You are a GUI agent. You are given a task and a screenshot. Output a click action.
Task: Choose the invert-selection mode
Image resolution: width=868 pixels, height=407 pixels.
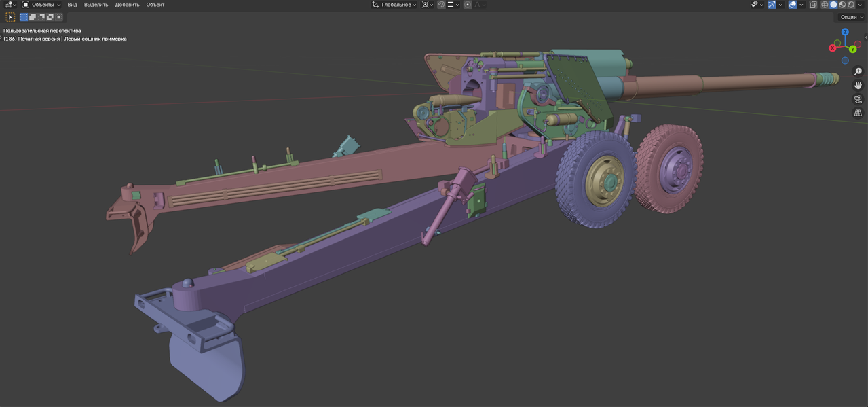click(x=50, y=17)
